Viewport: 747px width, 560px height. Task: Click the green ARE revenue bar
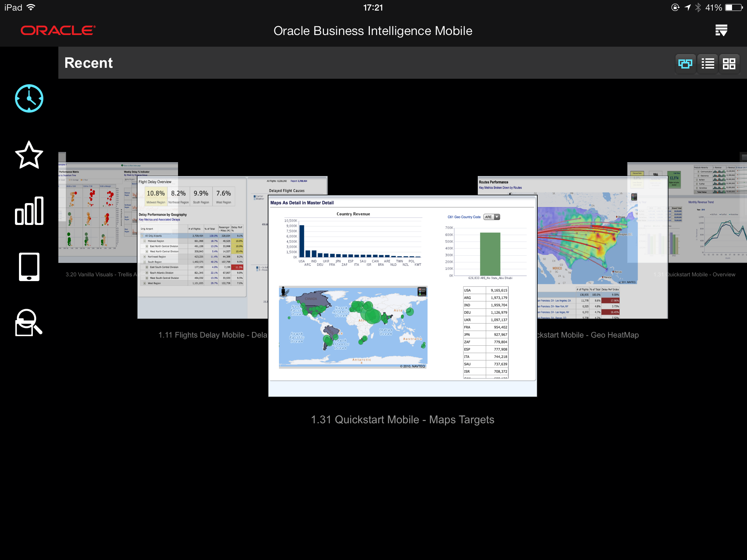click(x=490, y=254)
